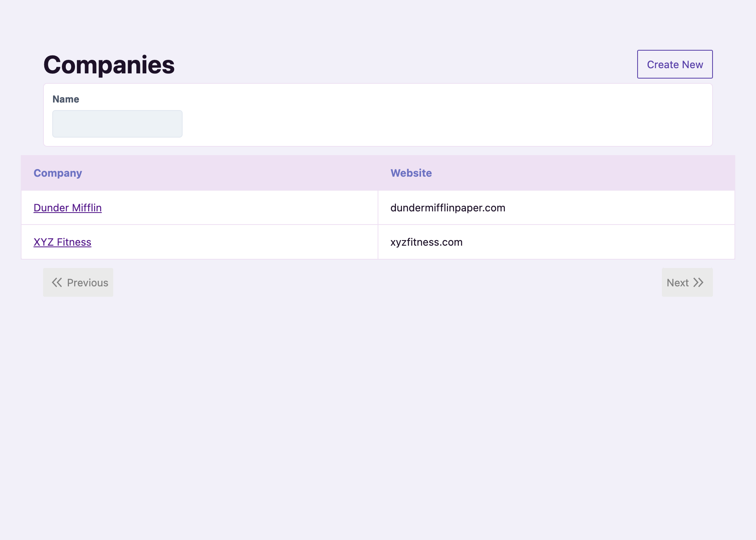Image resolution: width=756 pixels, height=540 pixels.
Task: Click the double-left chevron on Previous button
Action: [x=57, y=282]
